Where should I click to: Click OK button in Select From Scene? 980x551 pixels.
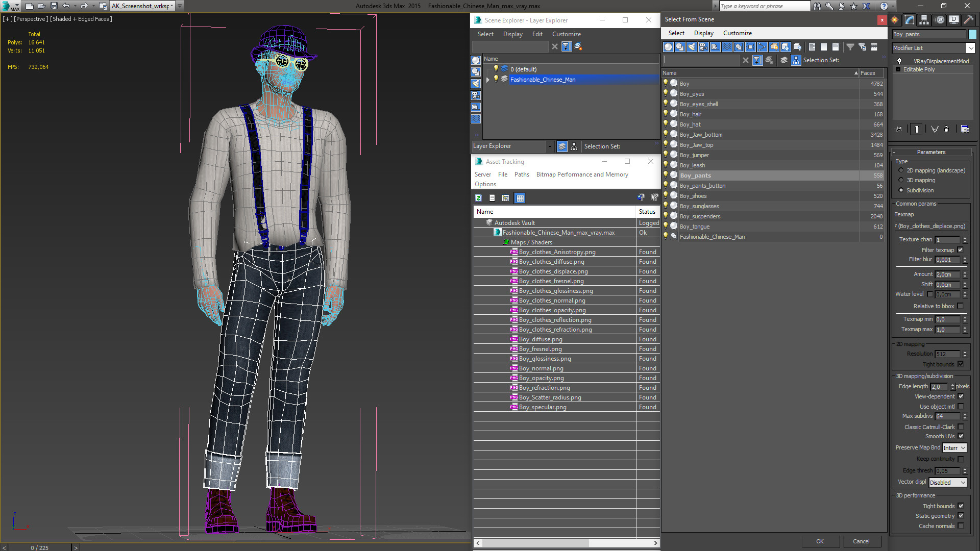coord(820,541)
